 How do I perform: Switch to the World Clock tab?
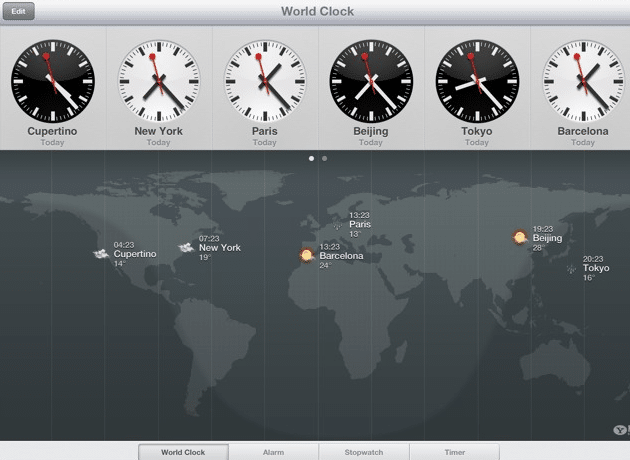click(183, 452)
